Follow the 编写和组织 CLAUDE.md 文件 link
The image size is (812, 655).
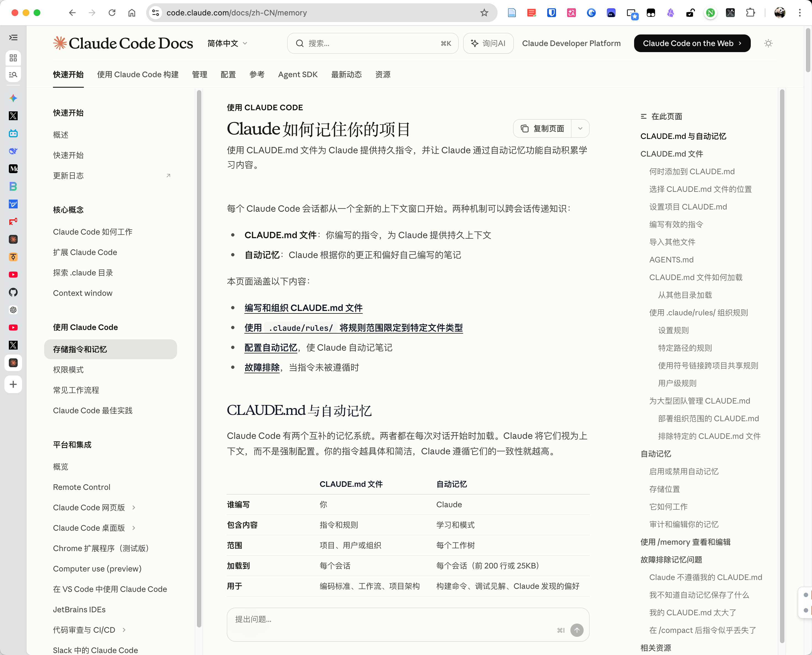click(303, 308)
